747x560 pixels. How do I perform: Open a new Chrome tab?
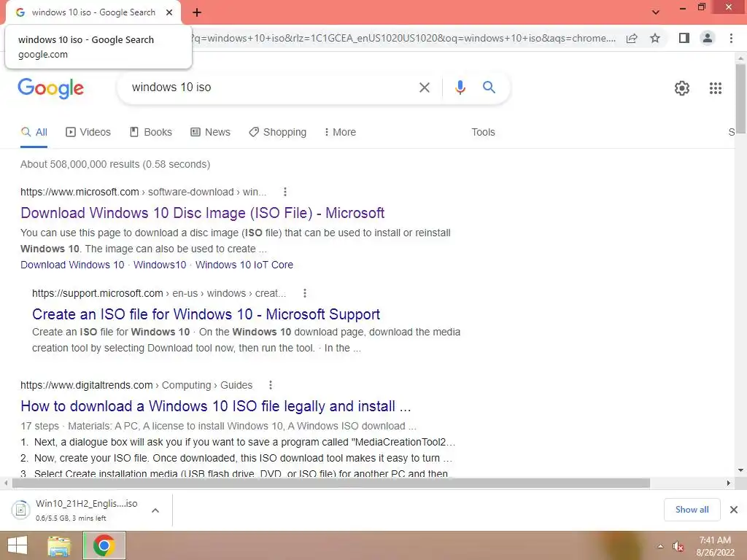(197, 12)
